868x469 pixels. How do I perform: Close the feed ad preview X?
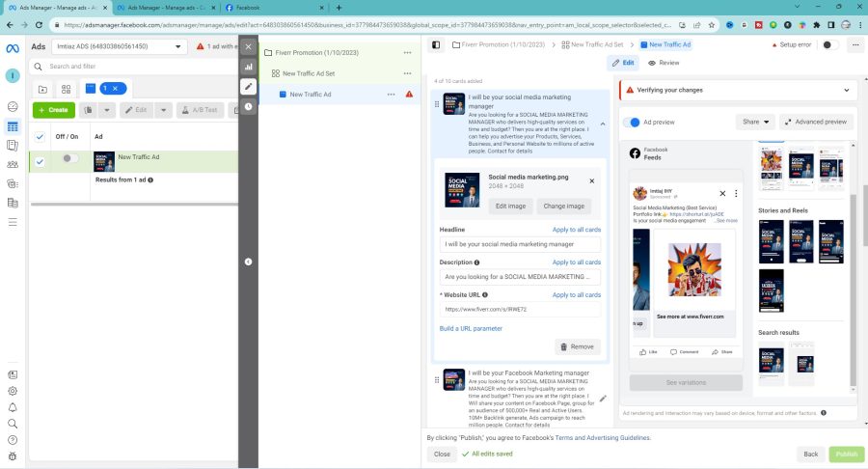click(722, 193)
